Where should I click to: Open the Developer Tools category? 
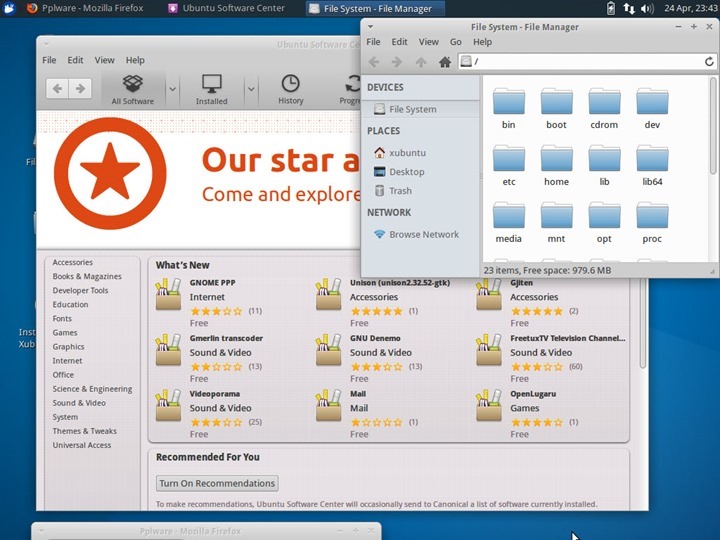tap(80, 290)
